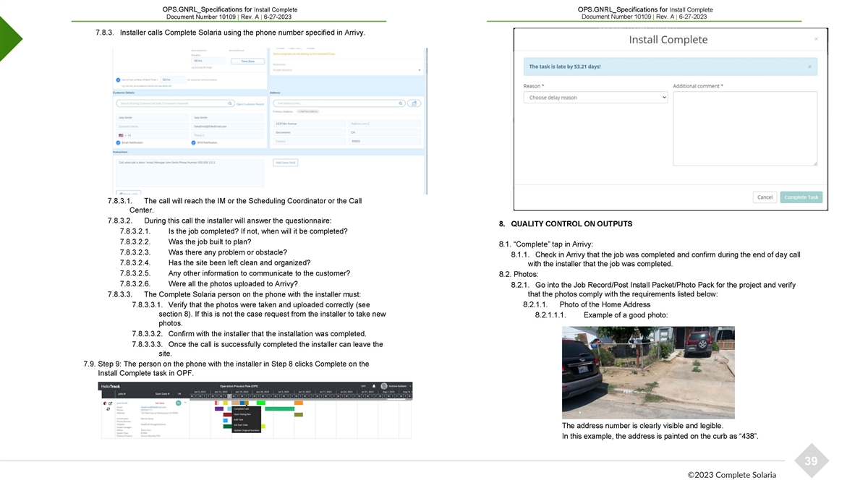
Task: Select Complete Task in the context menu
Action: [242, 408]
